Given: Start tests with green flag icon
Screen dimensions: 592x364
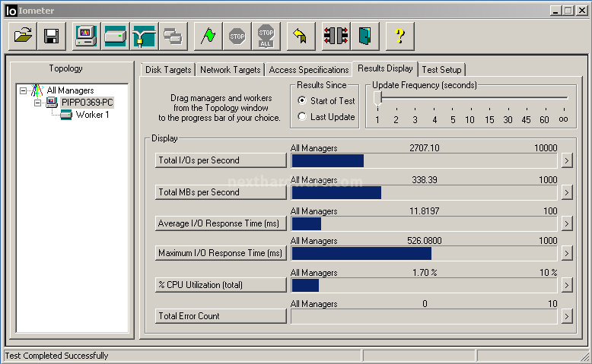Looking at the screenshot, I should 208,36.
